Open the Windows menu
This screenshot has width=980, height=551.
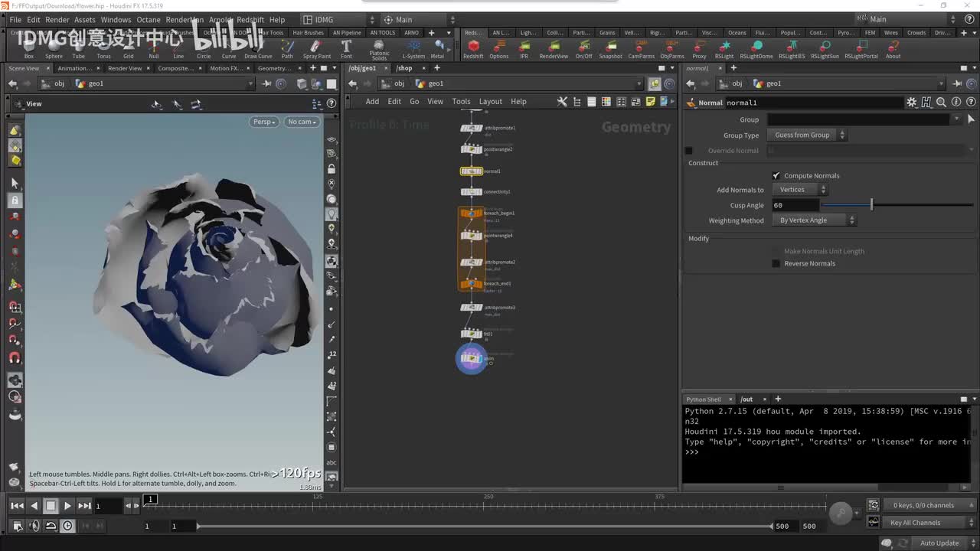point(116,20)
